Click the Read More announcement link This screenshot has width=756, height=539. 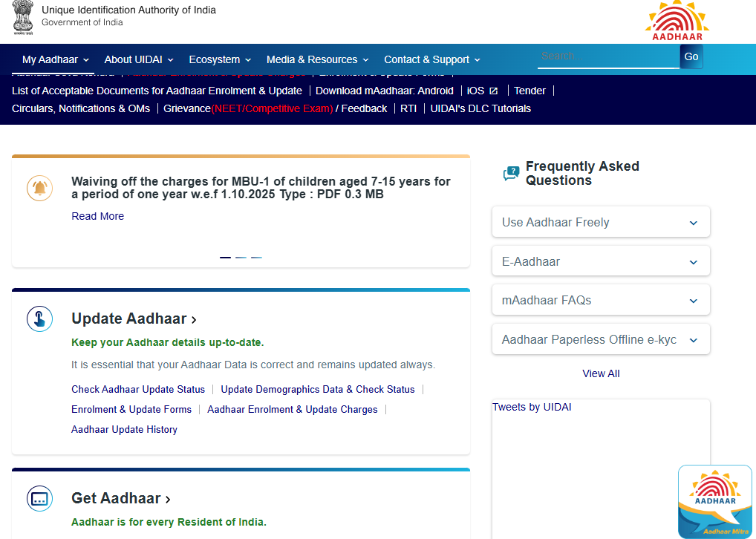pyautogui.click(x=97, y=216)
